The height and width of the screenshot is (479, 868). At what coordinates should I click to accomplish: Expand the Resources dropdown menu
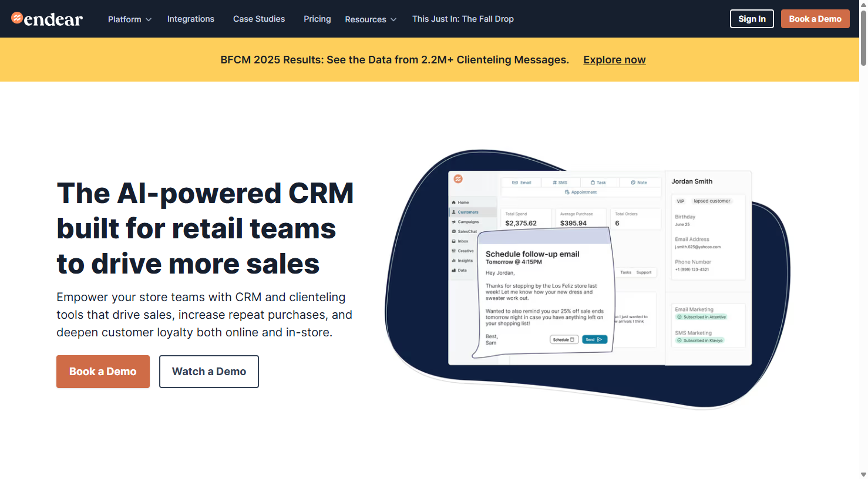pos(371,18)
